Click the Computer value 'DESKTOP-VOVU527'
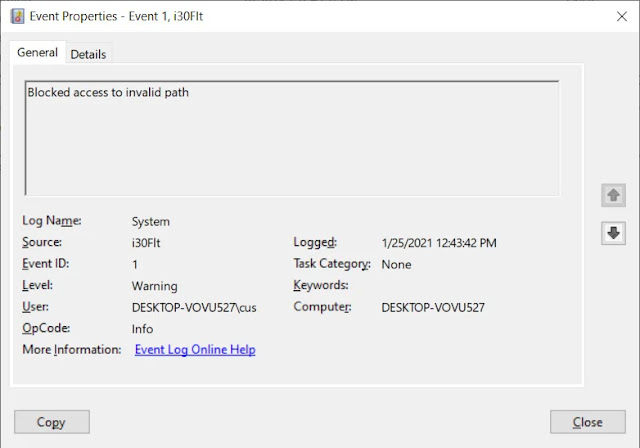Screen dimensions: 640x448 click(433, 308)
